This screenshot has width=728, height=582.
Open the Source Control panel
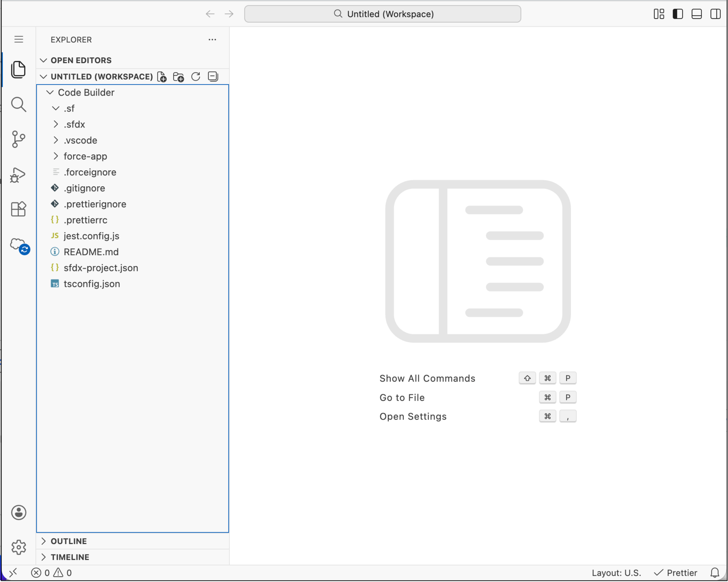(18, 139)
